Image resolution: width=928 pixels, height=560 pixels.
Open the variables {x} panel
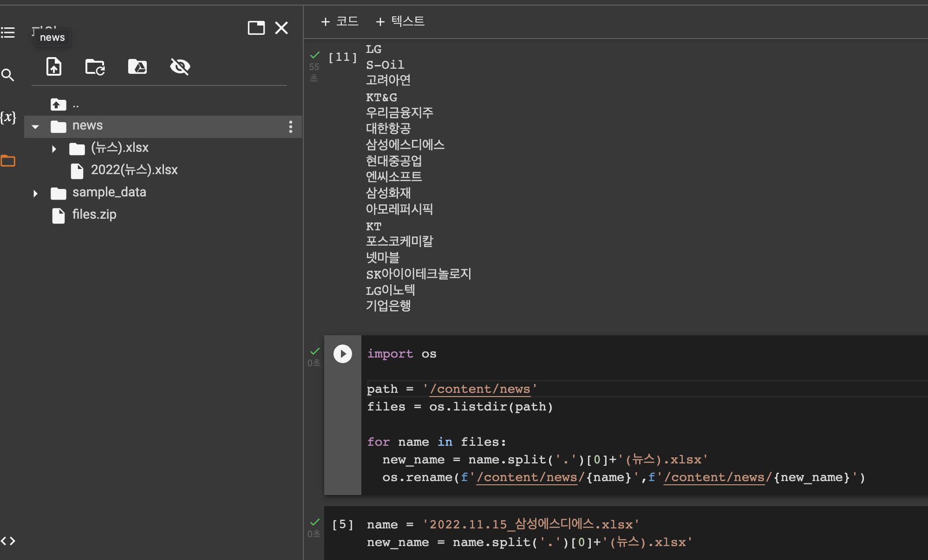click(8, 117)
